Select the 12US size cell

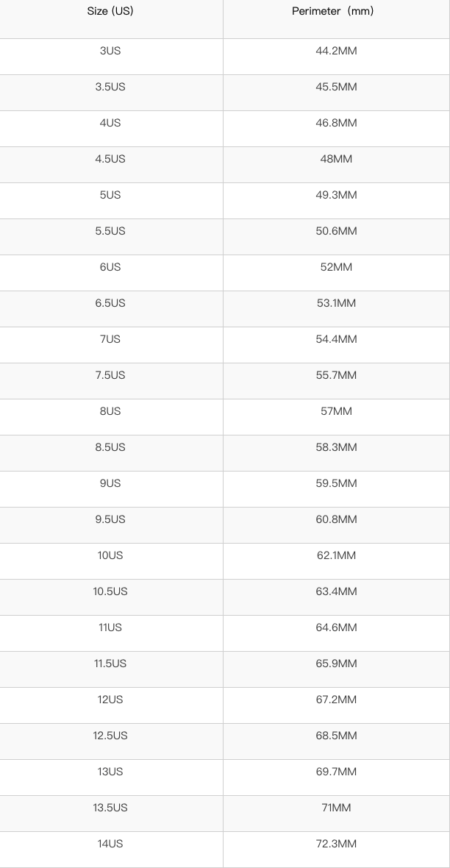(110, 700)
